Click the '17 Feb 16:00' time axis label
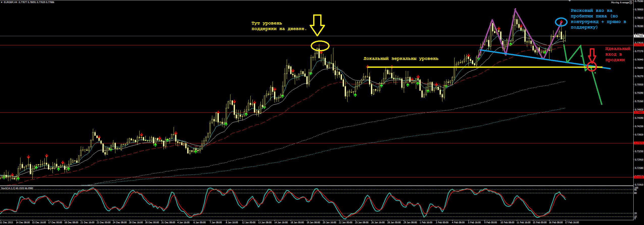This screenshot has width=644, height=225. (572, 222)
